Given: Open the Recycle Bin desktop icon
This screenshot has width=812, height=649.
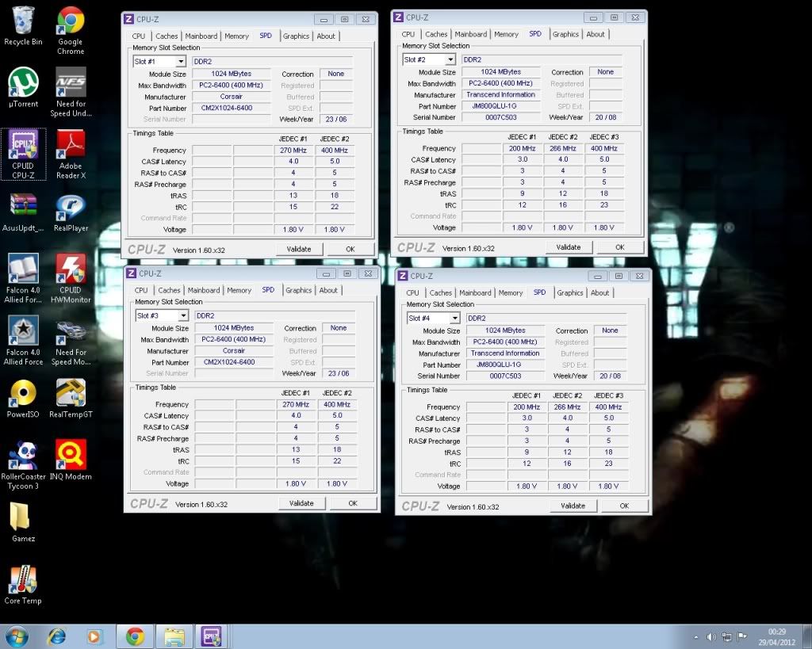Looking at the screenshot, I should point(23,26).
